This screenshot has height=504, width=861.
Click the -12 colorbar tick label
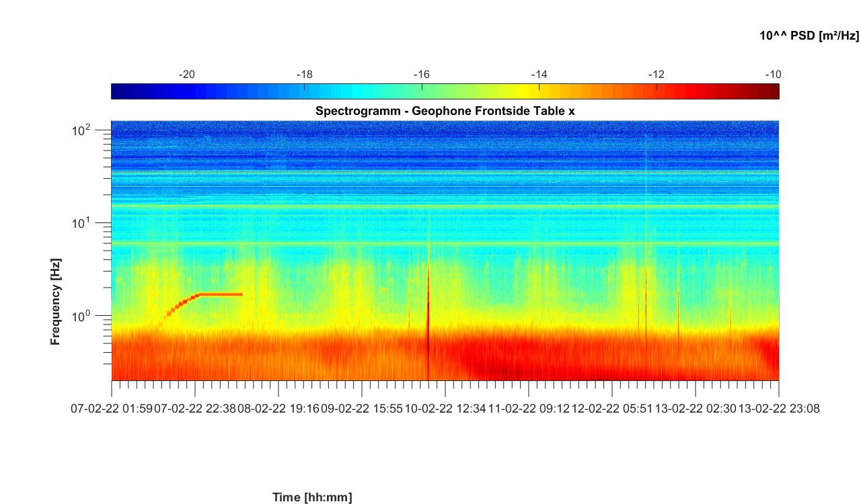[x=657, y=75]
